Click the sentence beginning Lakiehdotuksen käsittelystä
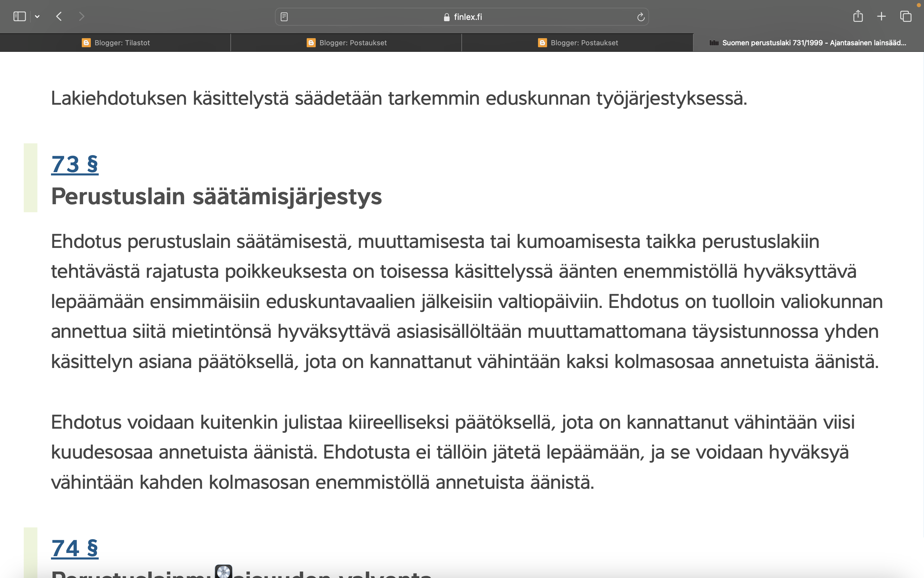This screenshot has height=578, width=924. (x=399, y=98)
